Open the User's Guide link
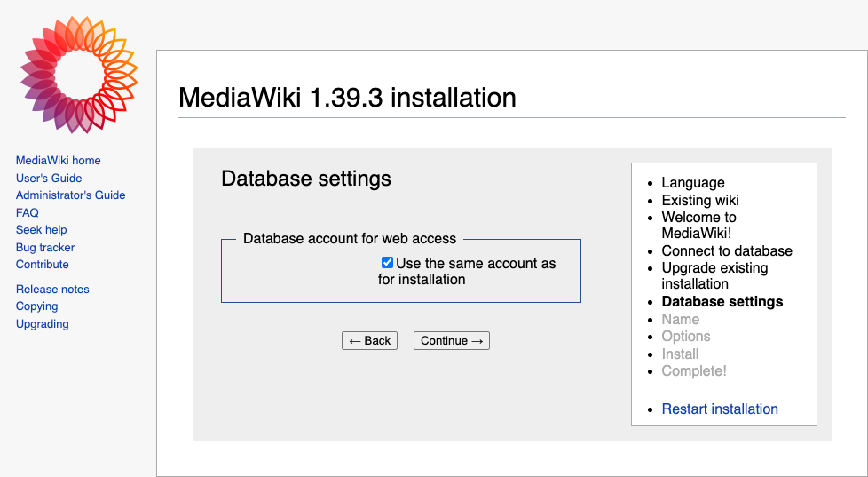 [49, 179]
